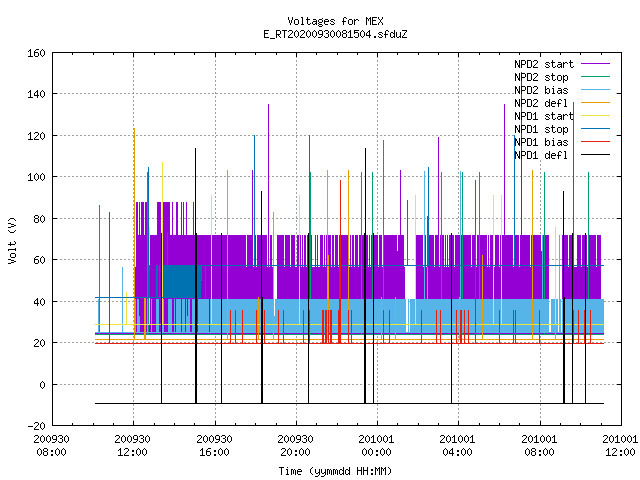Click the 140 y-axis tick label
640x480 pixels.
(x=36, y=94)
